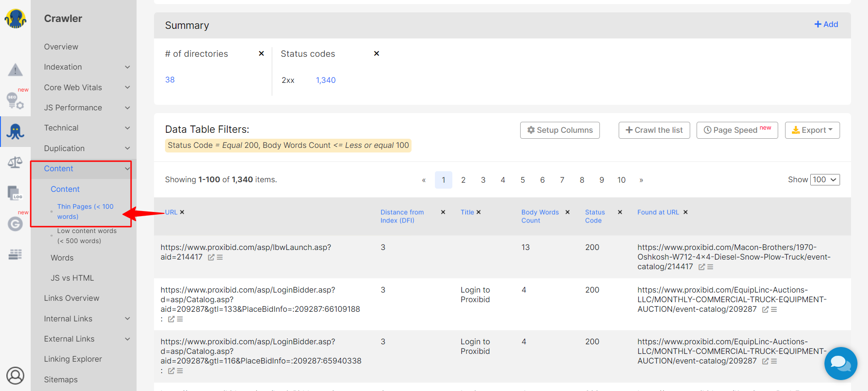Open first row URL in new tab icon
This screenshot has width=868, height=391.
point(211,257)
